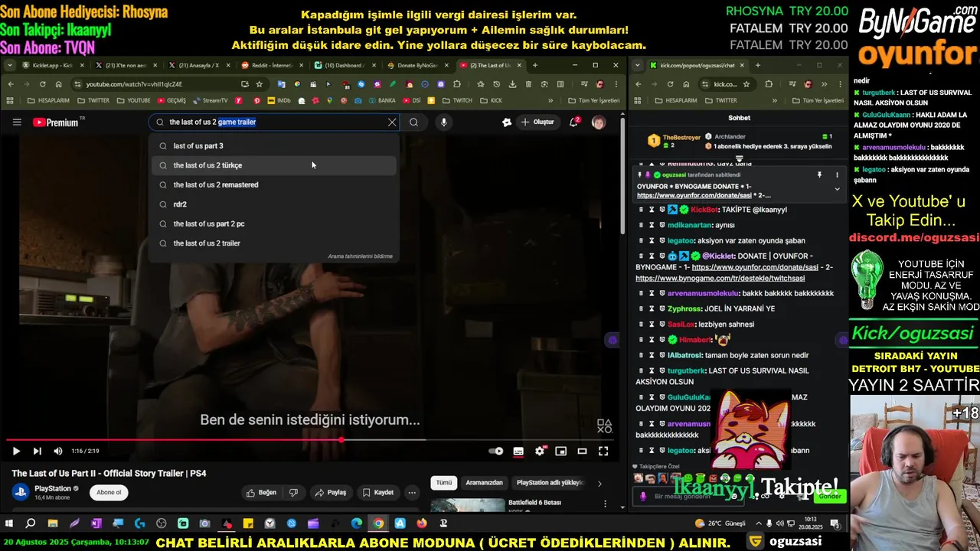Switch to miniplayer mode
The image size is (980, 551).
coord(560,452)
